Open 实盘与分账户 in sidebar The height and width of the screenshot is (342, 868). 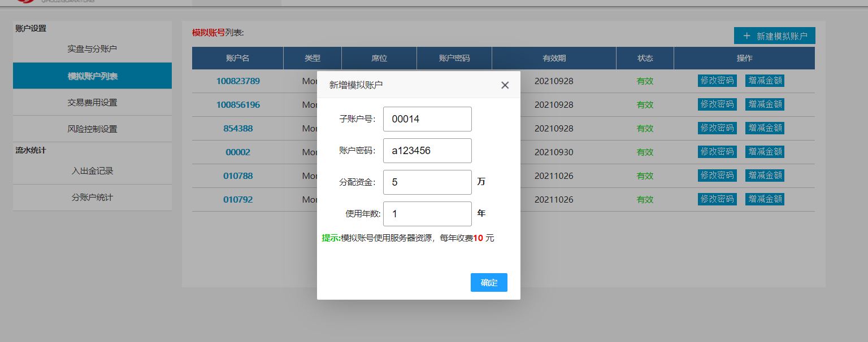pos(92,49)
